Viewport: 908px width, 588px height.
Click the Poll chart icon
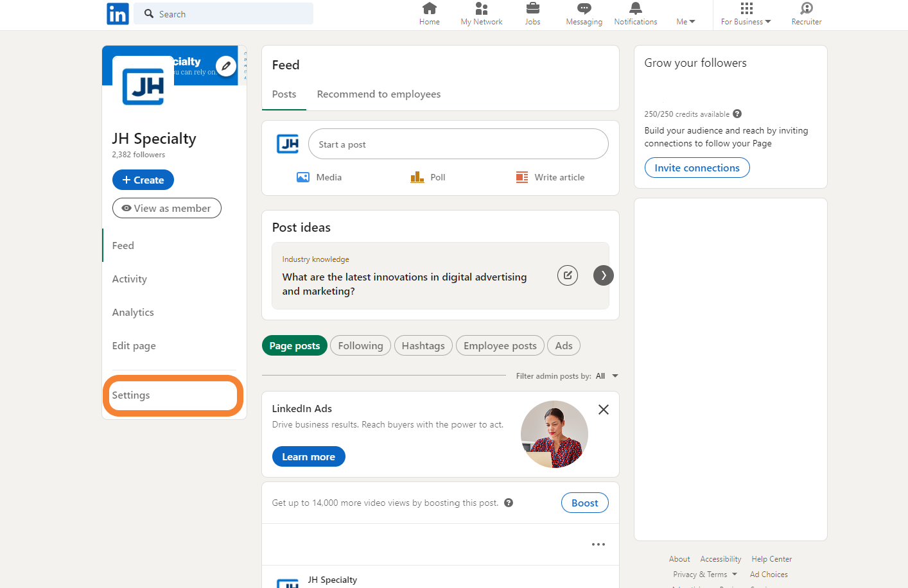(x=417, y=177)
